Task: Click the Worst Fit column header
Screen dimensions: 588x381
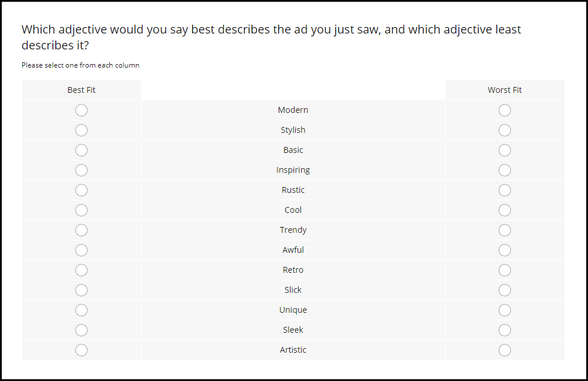Action: 505,90
